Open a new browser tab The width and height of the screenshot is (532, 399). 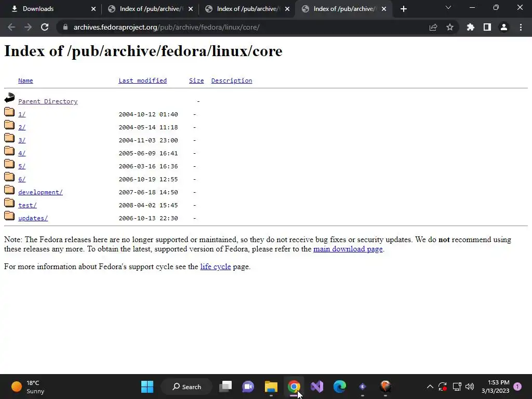coord(403,9)
